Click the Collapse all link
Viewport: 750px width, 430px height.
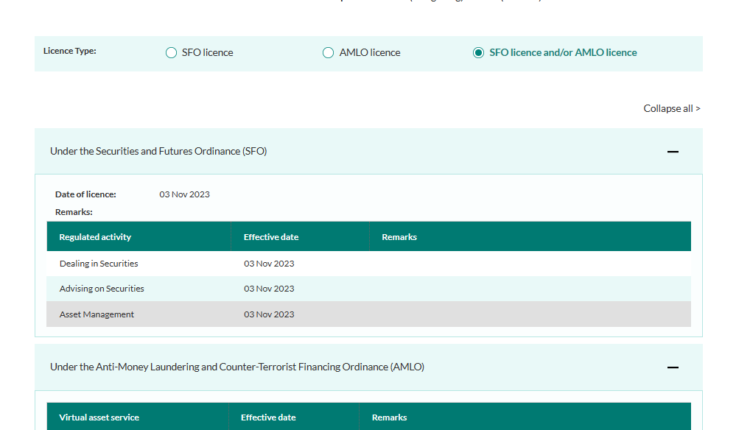tap(671, 108)
